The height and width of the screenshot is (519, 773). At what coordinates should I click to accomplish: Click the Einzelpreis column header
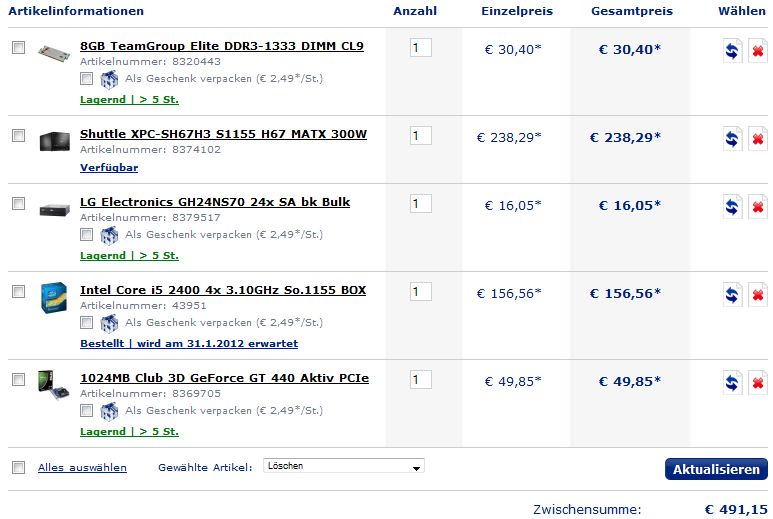coord(517,11)
